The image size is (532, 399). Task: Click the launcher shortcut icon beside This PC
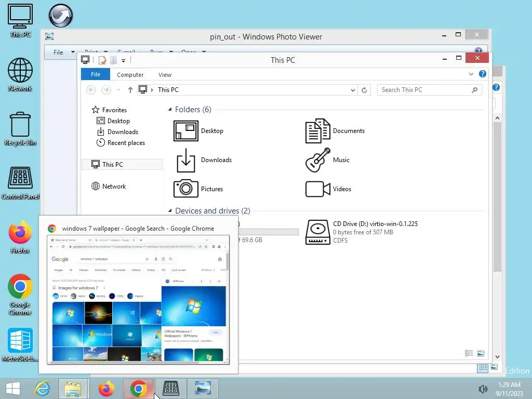pyautogui.click(x=61, y=16)
